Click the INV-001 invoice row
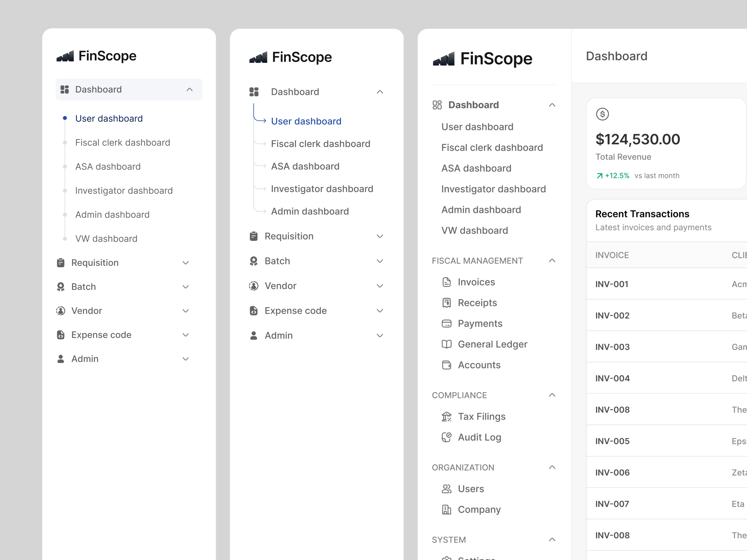The image size is (747, 560). 667,284
